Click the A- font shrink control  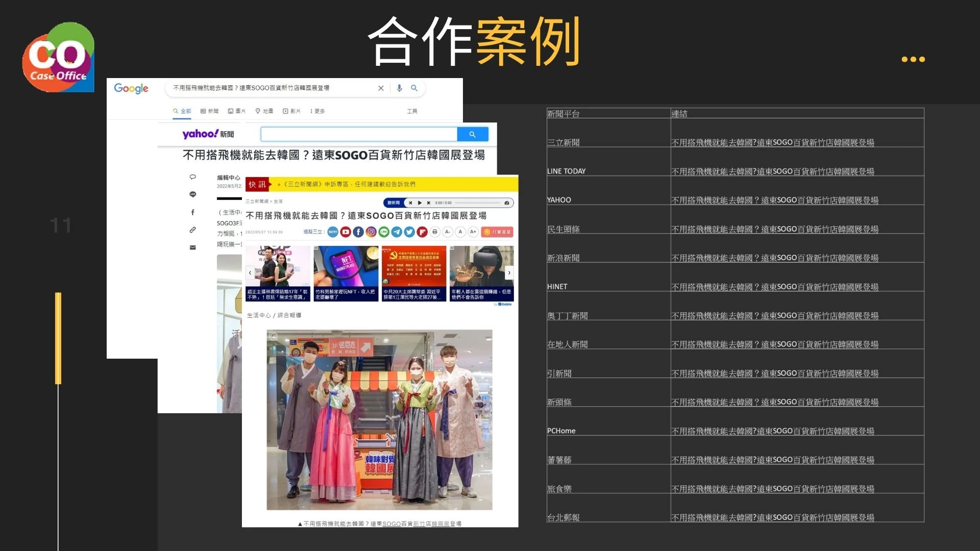[448, 232]
